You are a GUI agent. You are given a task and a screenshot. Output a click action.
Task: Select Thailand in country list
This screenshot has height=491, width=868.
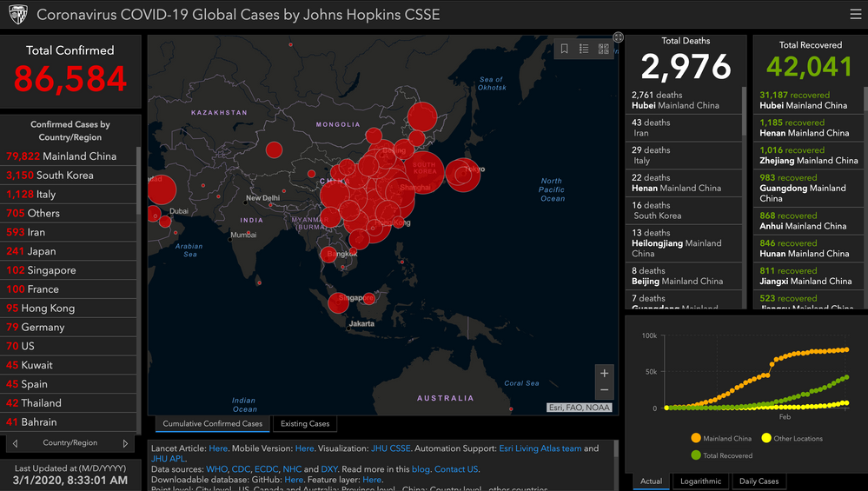click(69, 403)
